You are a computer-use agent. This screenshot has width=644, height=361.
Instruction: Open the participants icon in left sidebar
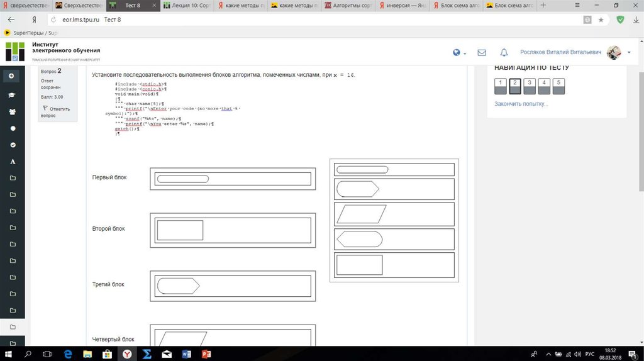click(13, 112)
